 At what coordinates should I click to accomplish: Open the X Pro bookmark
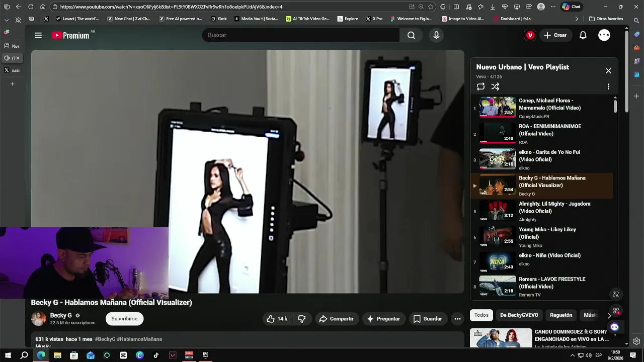374,19
